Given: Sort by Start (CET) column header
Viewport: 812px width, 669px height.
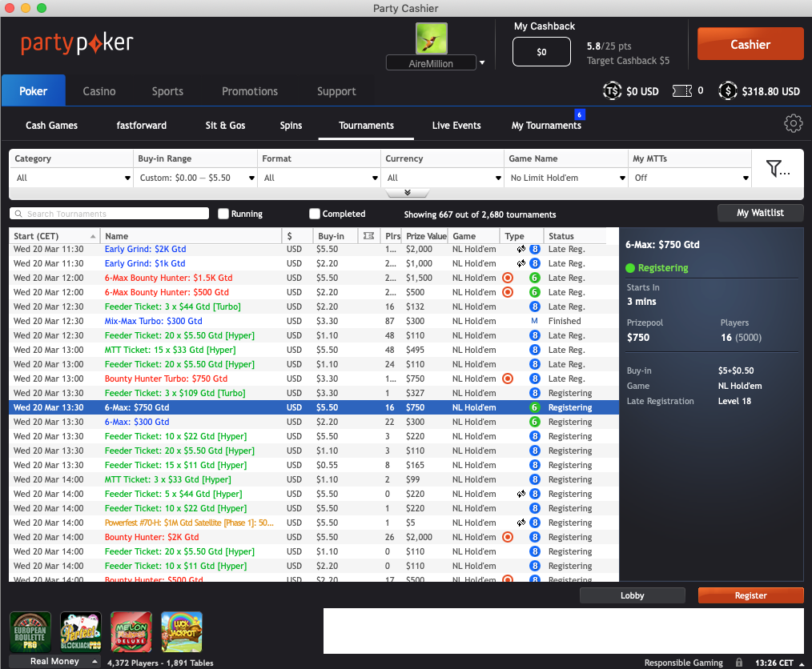Looking at the screenshot, I should coord(54,236).
